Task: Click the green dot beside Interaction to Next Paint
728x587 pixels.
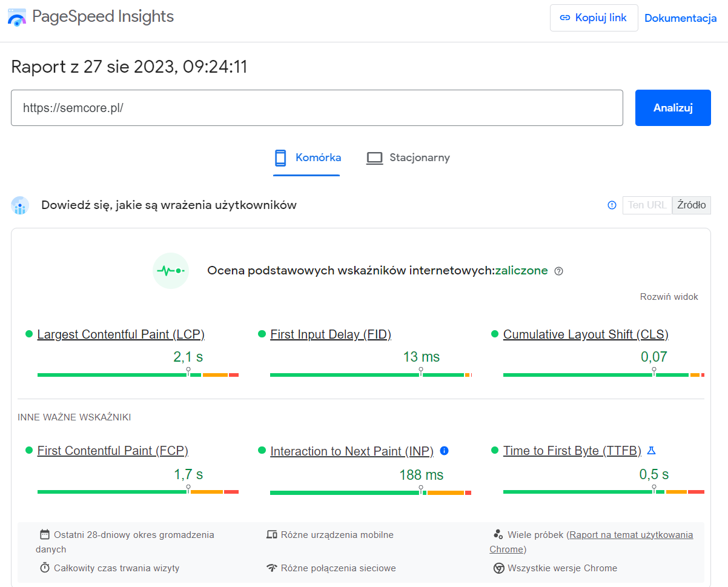Action: point(262,450)
